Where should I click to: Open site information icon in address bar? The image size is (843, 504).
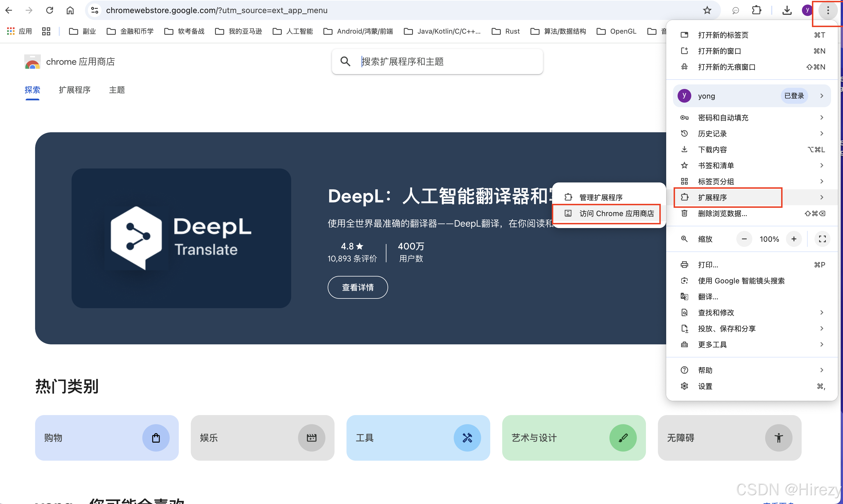pyautogui.click(x=95, y=10)
